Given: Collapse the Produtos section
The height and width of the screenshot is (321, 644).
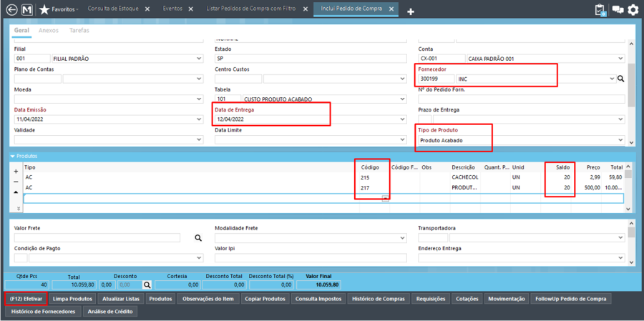Looking at the screenshot, I should point(13,156).
